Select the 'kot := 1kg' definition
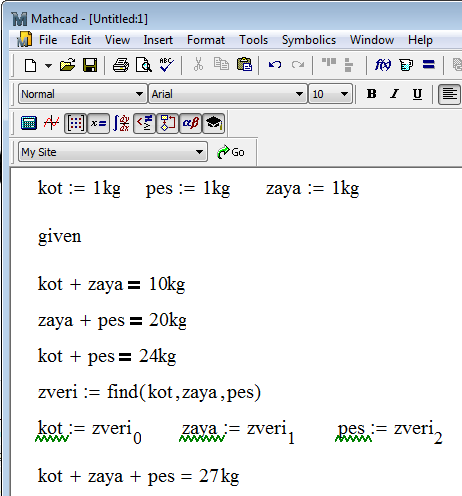Image resolution: width=462 pixels, height=496 pixels. click(79, 188)
